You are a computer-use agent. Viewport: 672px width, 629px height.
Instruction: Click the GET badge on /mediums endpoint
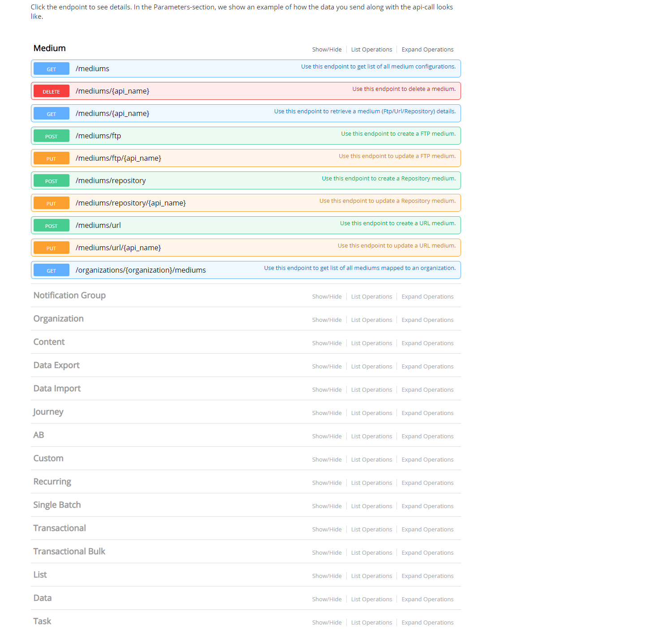51,68
